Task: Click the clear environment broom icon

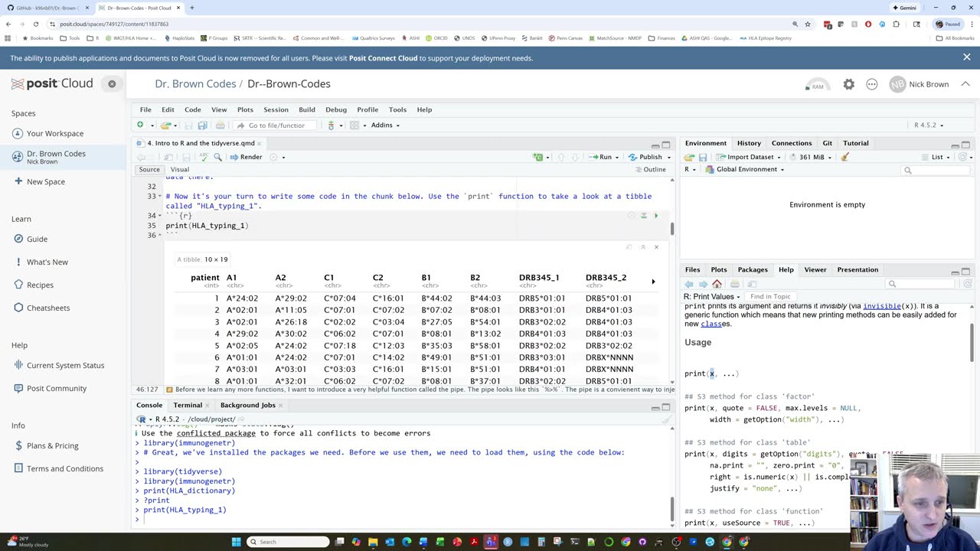Action: pos(845,157)
